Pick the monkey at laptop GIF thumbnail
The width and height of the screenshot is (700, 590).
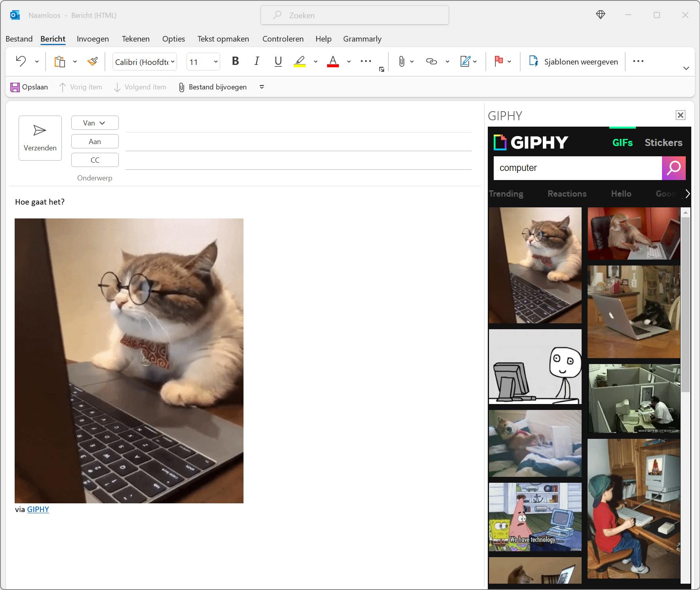(634, 233)
